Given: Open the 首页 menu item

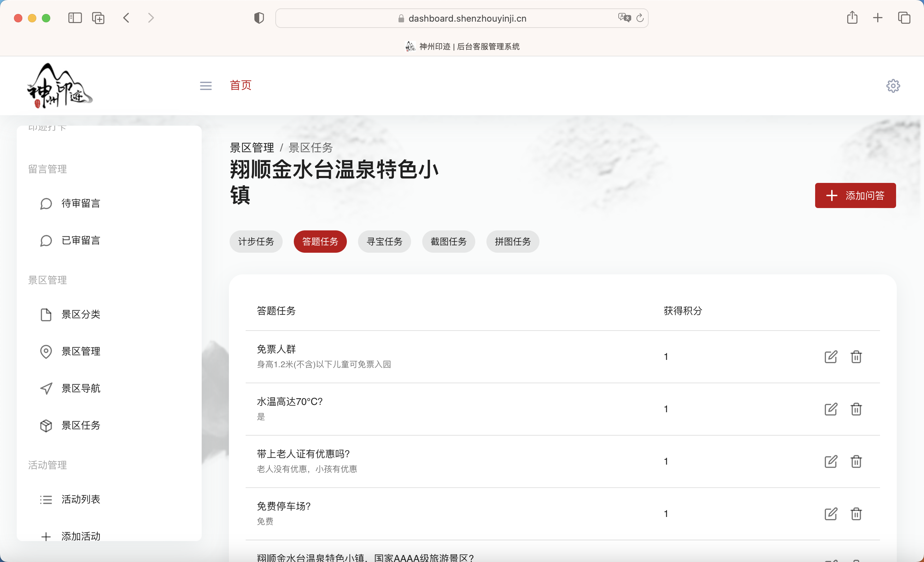Looking at the screenshot, I should click(x=240, y=86).
